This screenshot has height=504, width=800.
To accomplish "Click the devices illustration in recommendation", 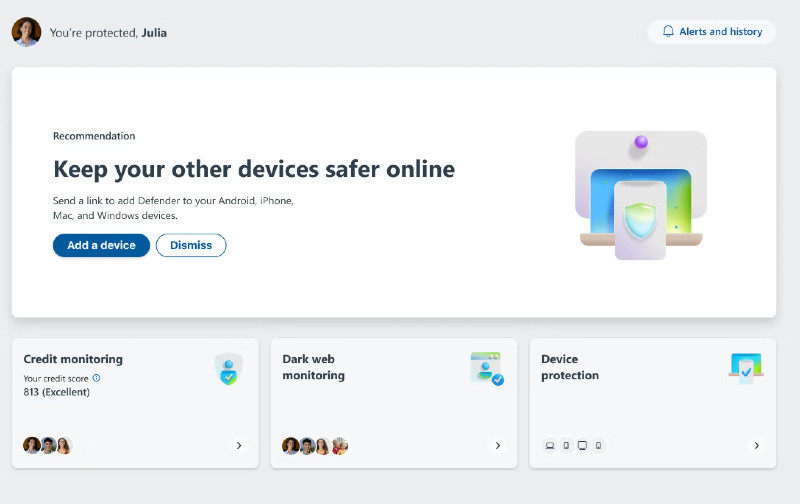I will [640, 196].
